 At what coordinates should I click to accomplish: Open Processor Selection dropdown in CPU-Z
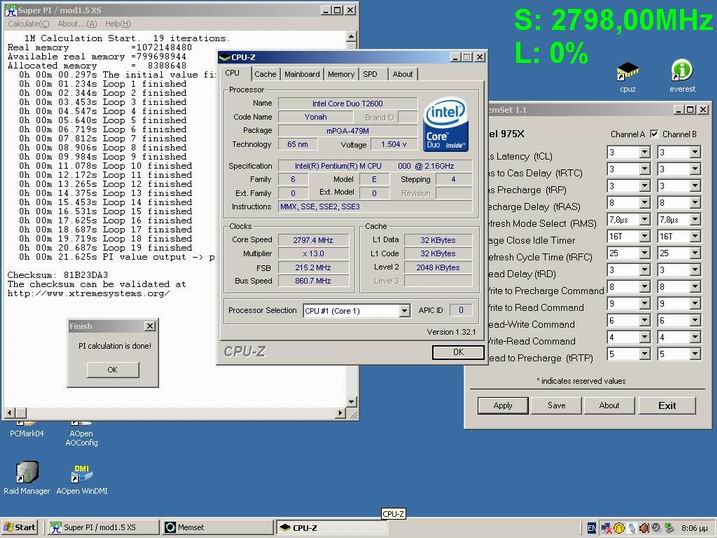click(x=404, y=311)
